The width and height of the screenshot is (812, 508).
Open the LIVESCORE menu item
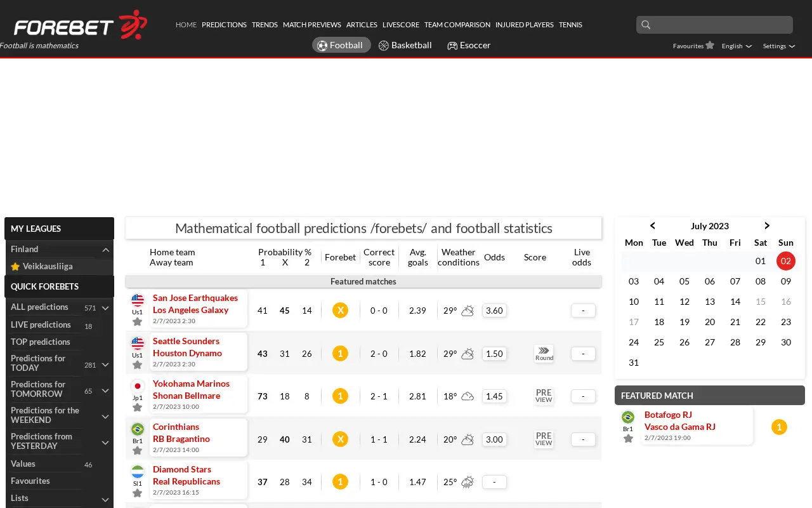pos(401,25)
